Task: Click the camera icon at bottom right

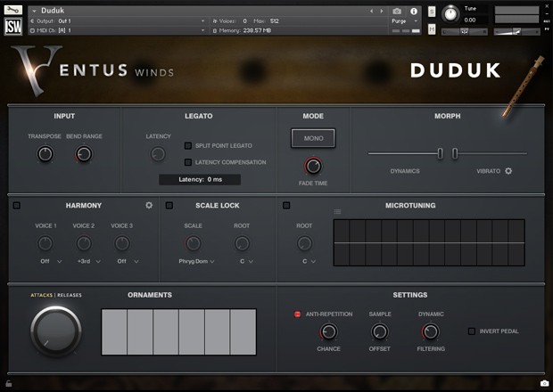Action: pos(544,383)
